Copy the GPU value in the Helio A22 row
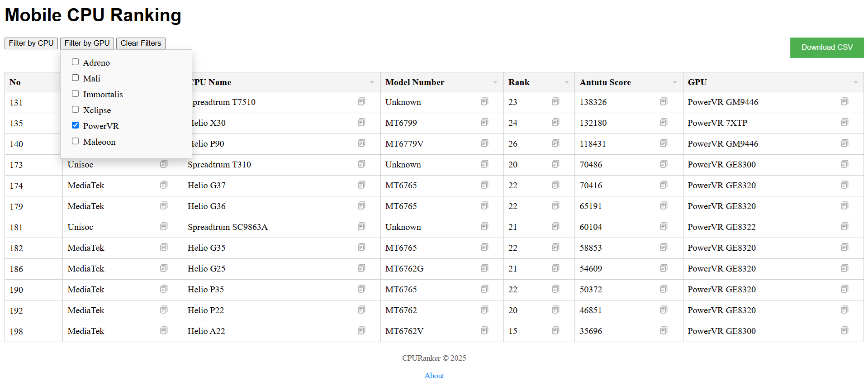Viewport: 868px width, 386px height. pos(844,331)
